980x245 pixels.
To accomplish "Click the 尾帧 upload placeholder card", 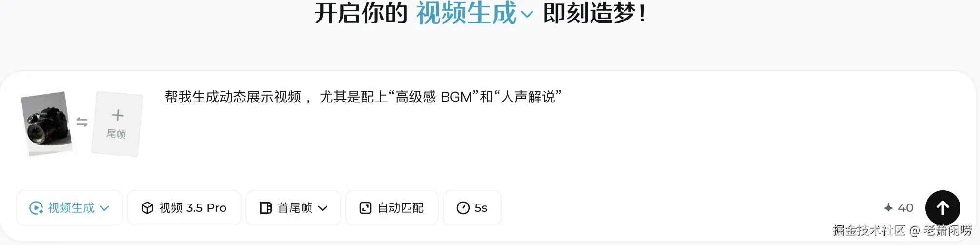I will click(117, 123).
